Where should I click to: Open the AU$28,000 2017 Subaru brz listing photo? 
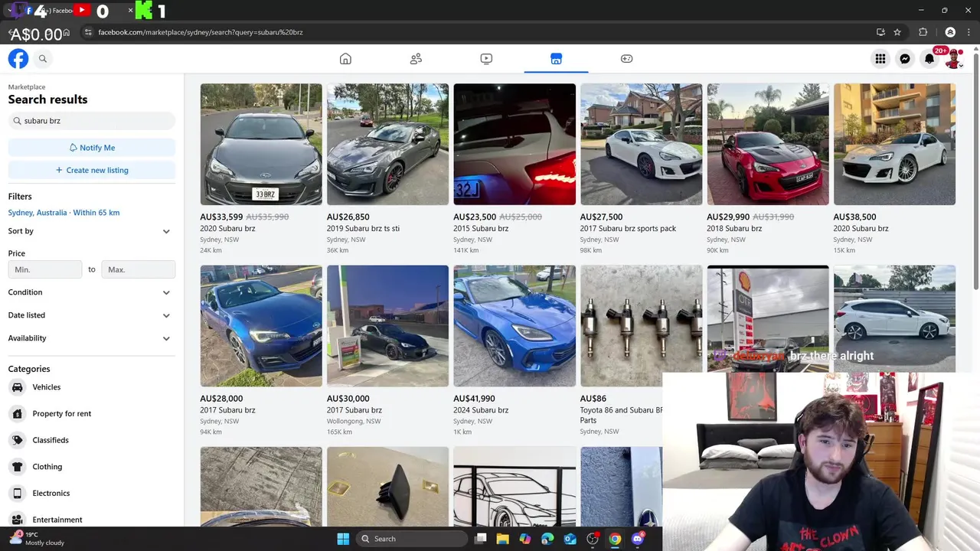[261, 326]
